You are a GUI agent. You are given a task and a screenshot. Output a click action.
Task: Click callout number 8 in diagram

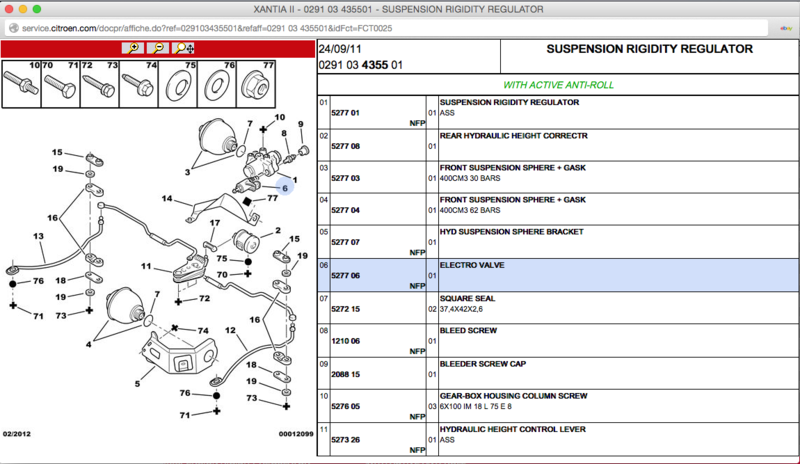pyautogui.click(x=284, y=133)
